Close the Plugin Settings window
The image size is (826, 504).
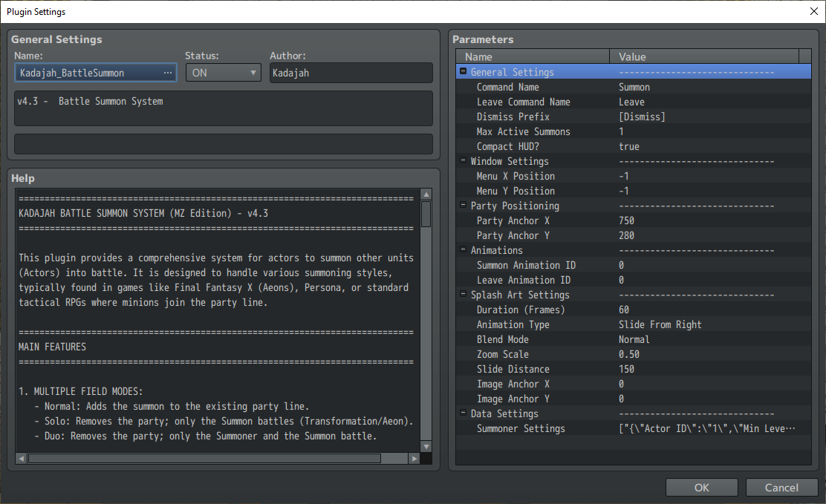click(x=813, y=11)
